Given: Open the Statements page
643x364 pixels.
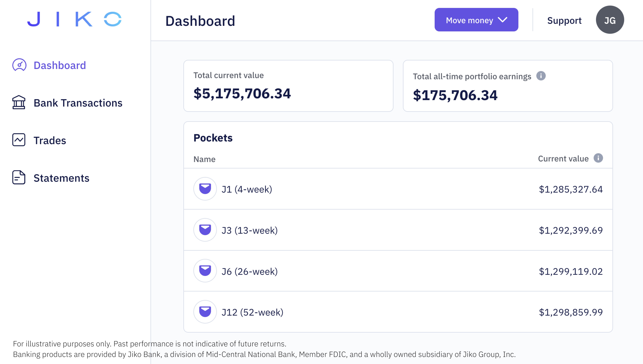Looking at the screenshot, I should [61, 178].
